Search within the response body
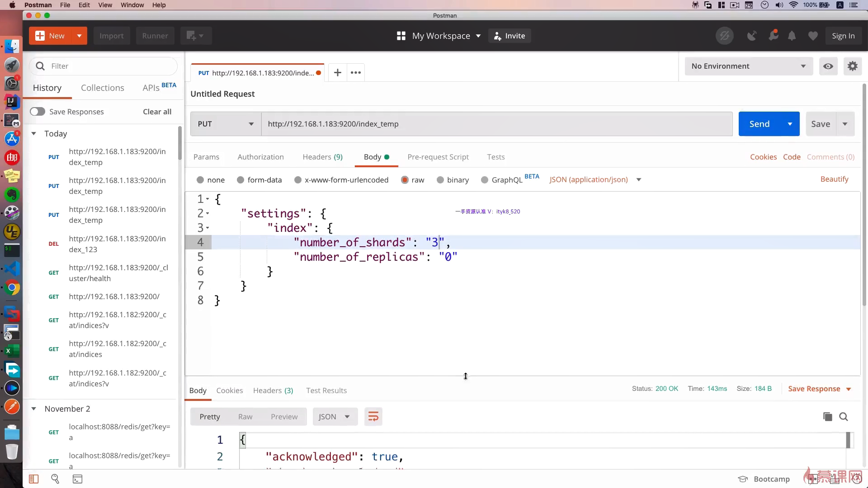Viewport: 868px width, 488px height. tap(844, 417)
